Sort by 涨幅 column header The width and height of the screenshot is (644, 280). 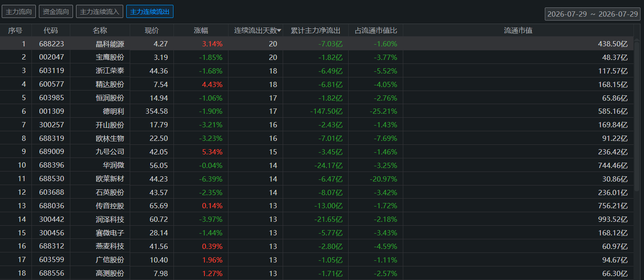201,31
